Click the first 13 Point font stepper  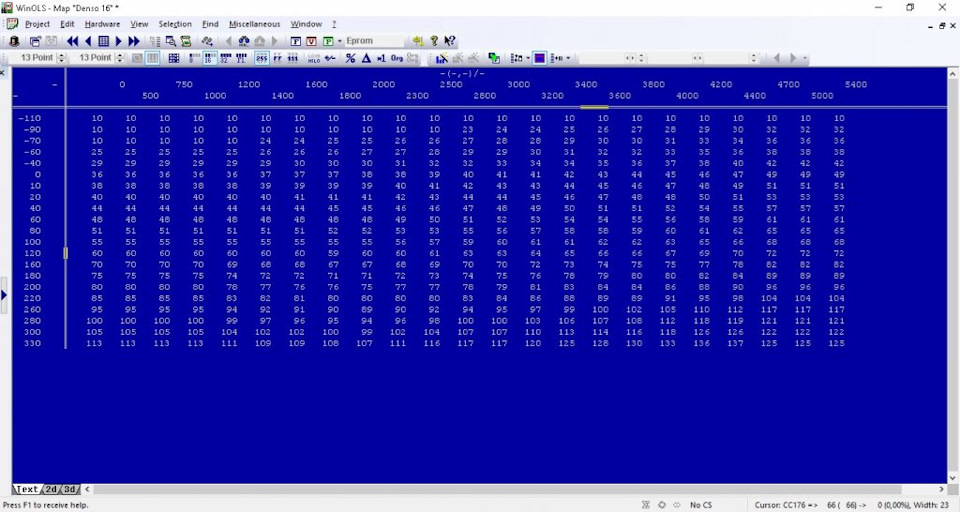(x=61, y=58)
